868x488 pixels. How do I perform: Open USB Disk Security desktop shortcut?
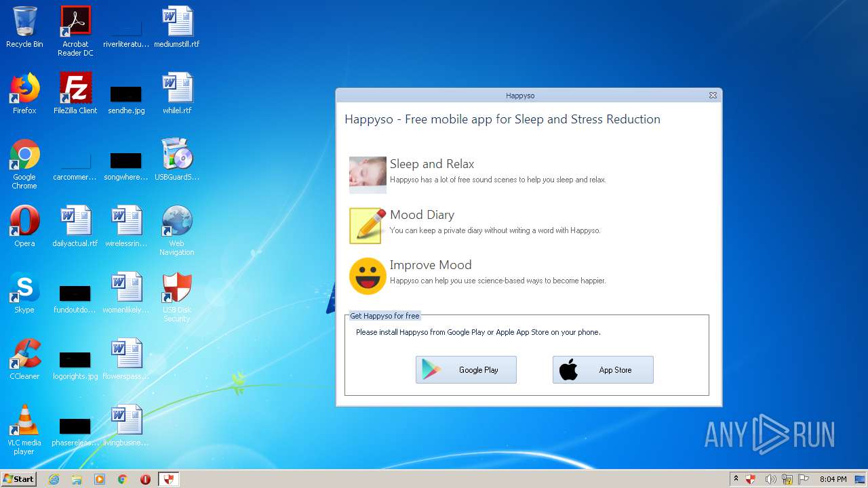coord(177,297)
